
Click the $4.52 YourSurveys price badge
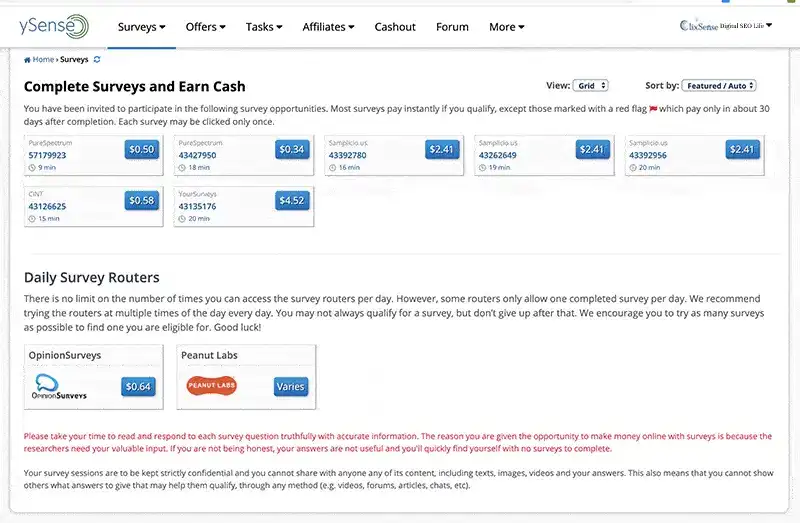(292, 200)
